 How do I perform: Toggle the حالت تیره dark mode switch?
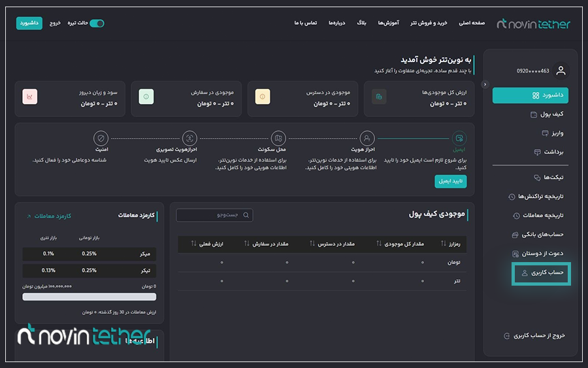pos(97,24)
